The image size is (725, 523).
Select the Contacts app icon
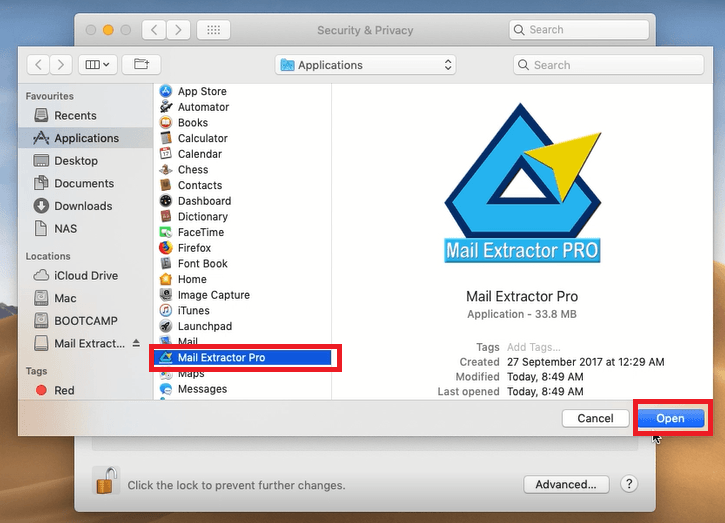pyautogui.click(x=166, y=185)
